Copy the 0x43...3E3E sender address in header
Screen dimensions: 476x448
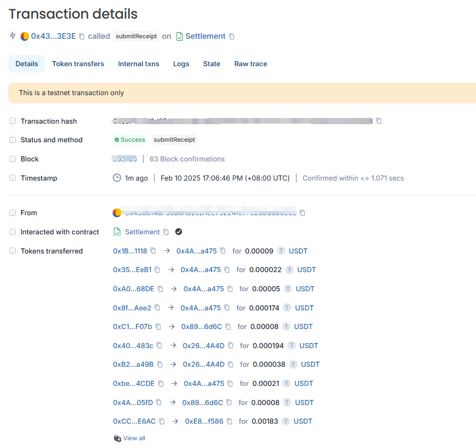coord(82,37)
